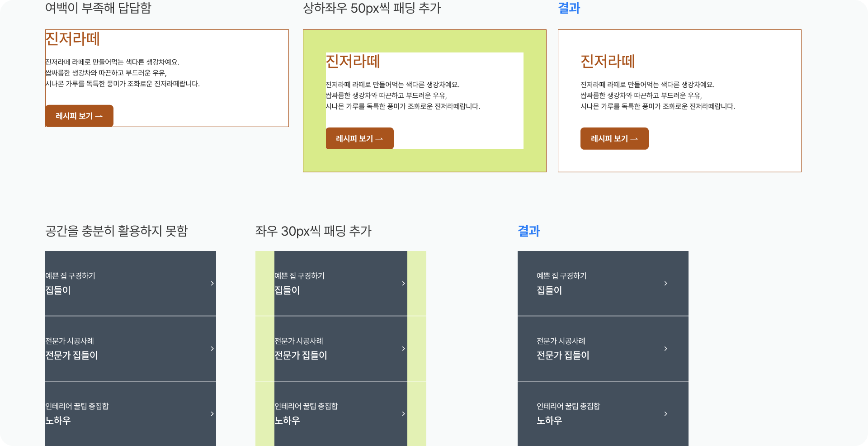Screen dimensions: 868x446
Task: Click 예쁜 집 구경하기 subtitle in left list
Action: 70,276
